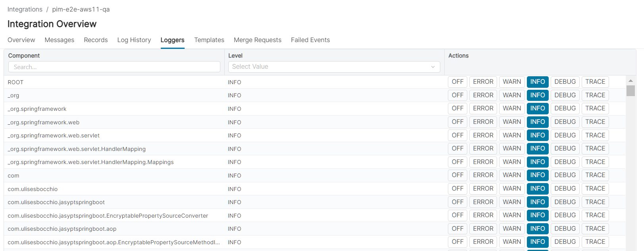Viewport: 644px width, 251px height.
Task: Click the scrollbar up arrow
Action: pos(631,81)
